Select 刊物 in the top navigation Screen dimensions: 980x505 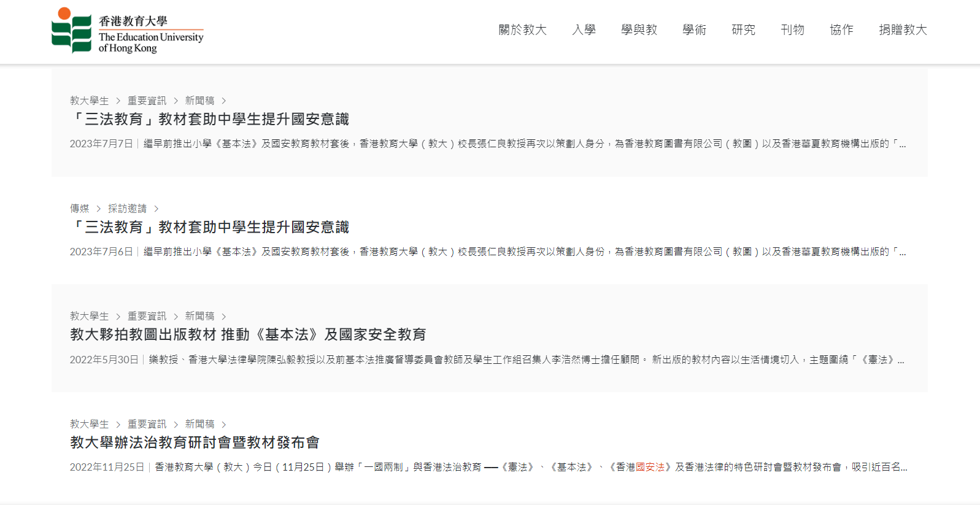792,29
